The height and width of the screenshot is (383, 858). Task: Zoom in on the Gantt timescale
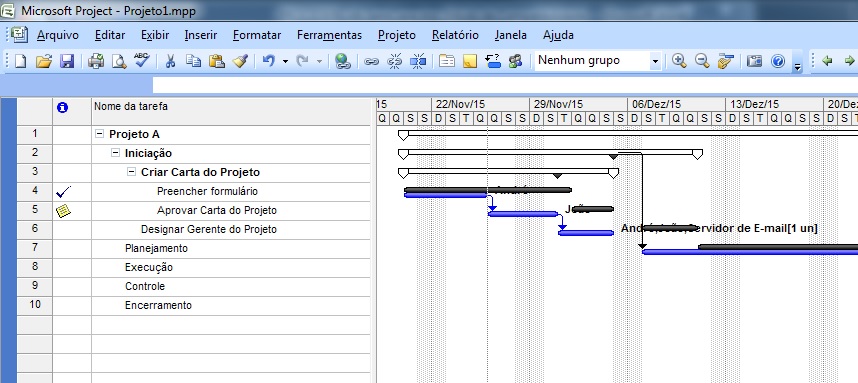[679, 61]
